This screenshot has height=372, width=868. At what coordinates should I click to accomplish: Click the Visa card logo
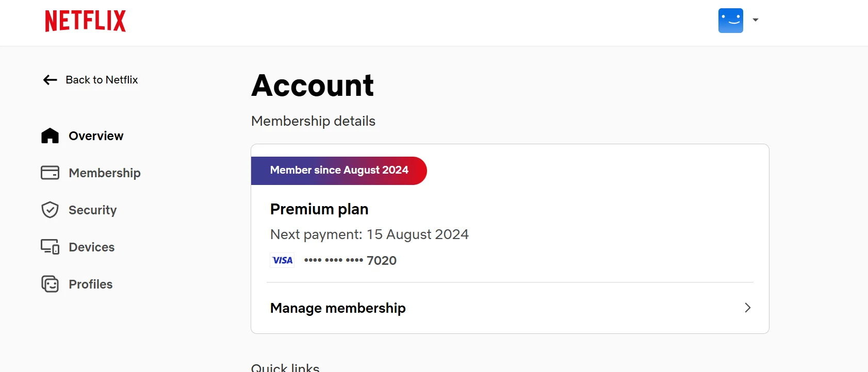pyautogui.click(x=282, y=260)
